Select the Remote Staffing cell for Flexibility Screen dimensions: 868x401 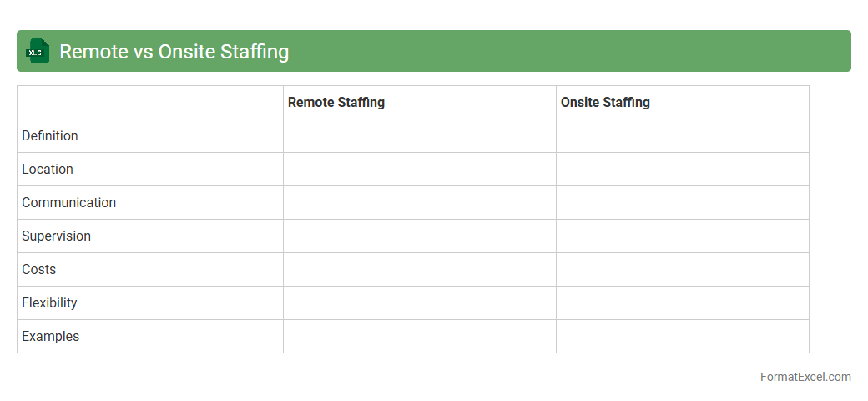click(420, 303)
